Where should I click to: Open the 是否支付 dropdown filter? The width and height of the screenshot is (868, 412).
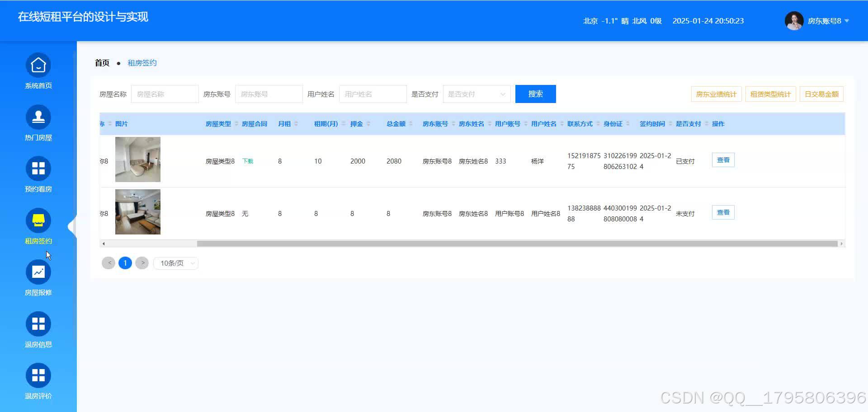(476, 94)
